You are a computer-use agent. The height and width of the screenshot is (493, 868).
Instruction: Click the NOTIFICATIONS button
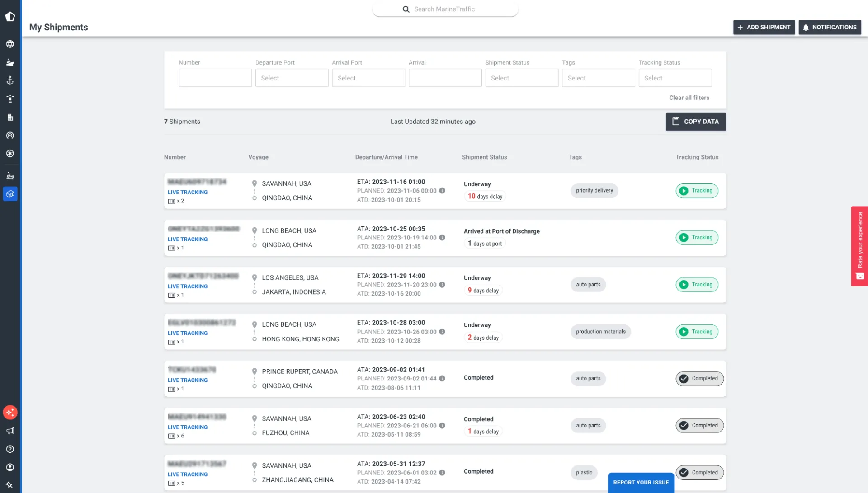[x=830, y=27]
